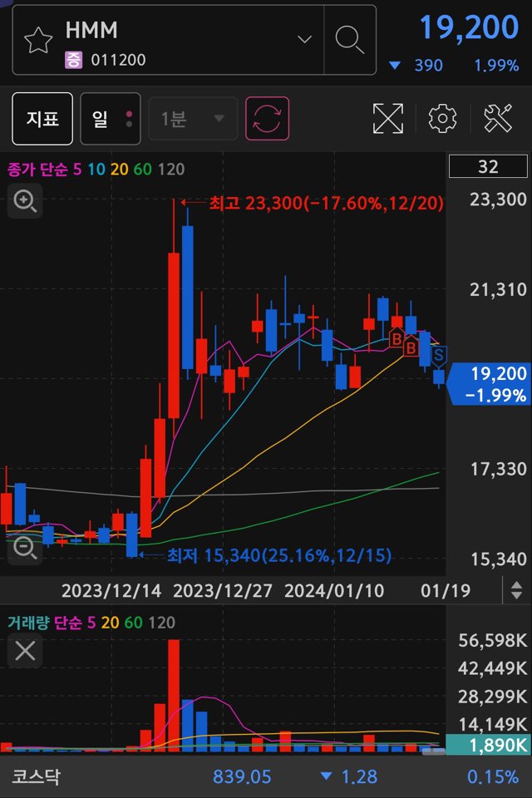532x798 pixels.
Task: Expand chart to fullscreen icon
Action: point(388,119)
